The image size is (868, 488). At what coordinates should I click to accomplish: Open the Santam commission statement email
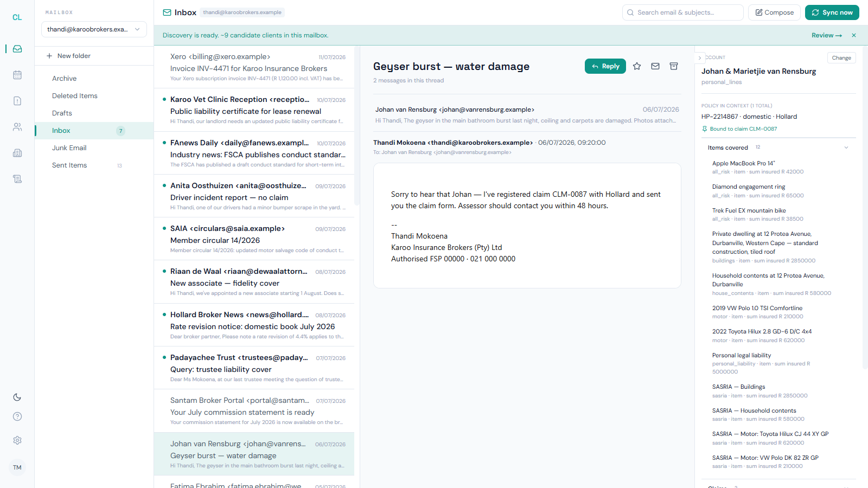(254, 410)
